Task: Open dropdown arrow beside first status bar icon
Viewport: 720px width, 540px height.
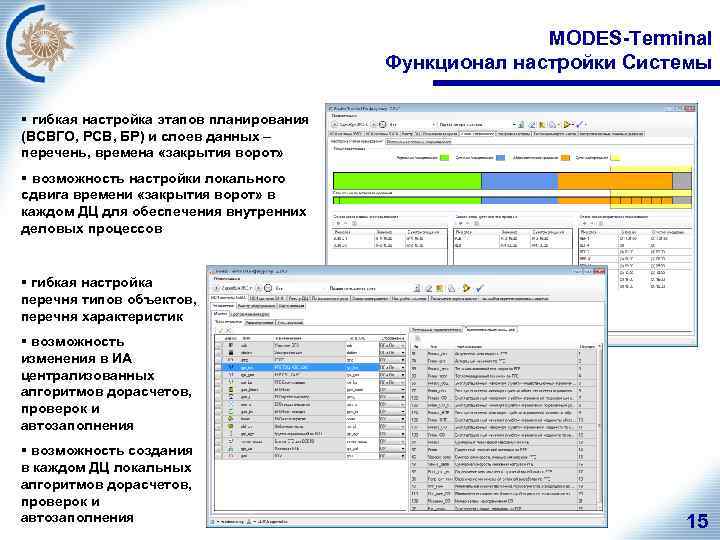Action: [x=219, y=522]
